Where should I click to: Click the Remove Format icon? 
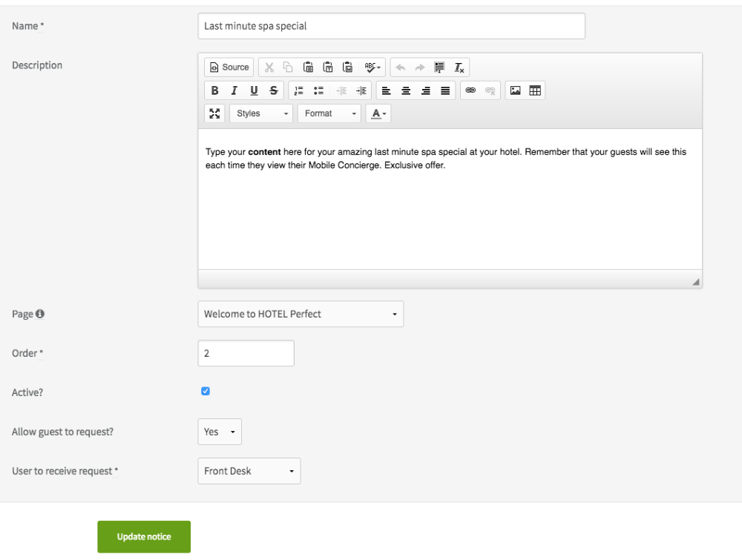tap(459, 67)
